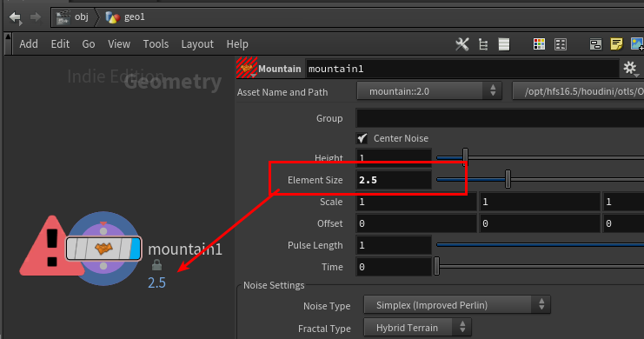Viewport: 644px width, 339px height.
Task: Open the mountain::2.0 asset name dropdown
Action: pyautogui.click(x=429, y=90)
